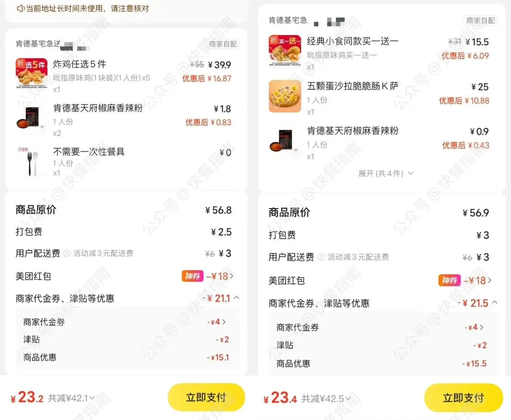
Task: Tap the left 神券 coupon badge
Action: point(192,276)
